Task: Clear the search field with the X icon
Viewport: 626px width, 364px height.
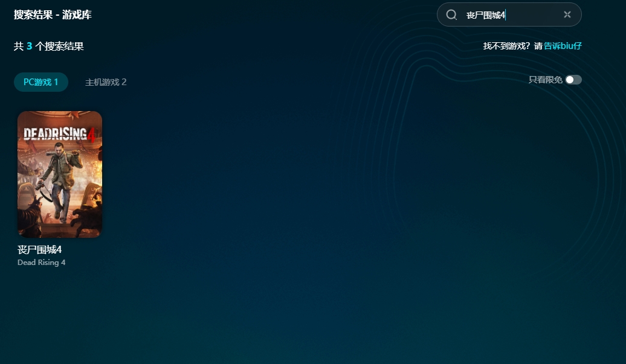Action: pos(567,14)
